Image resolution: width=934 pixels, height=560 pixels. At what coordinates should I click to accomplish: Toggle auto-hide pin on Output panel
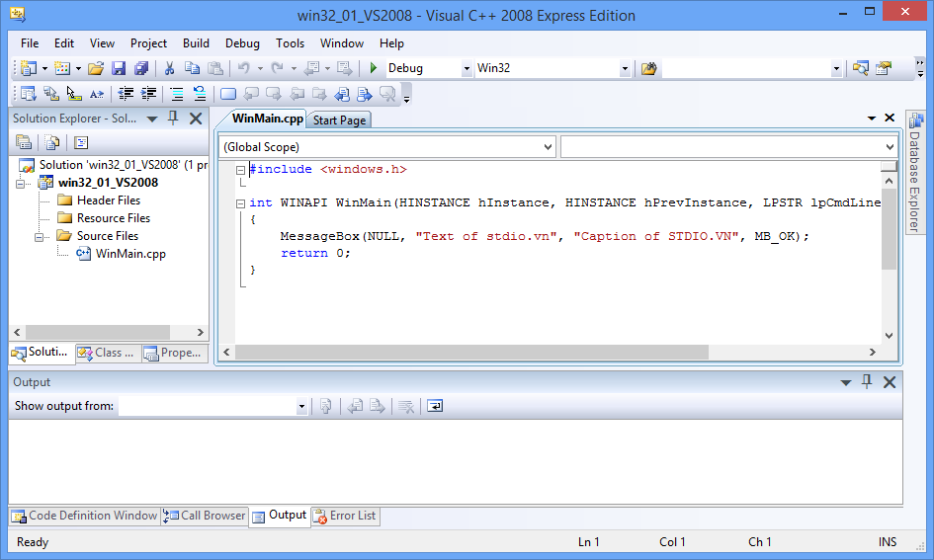(x=867, y=381)
